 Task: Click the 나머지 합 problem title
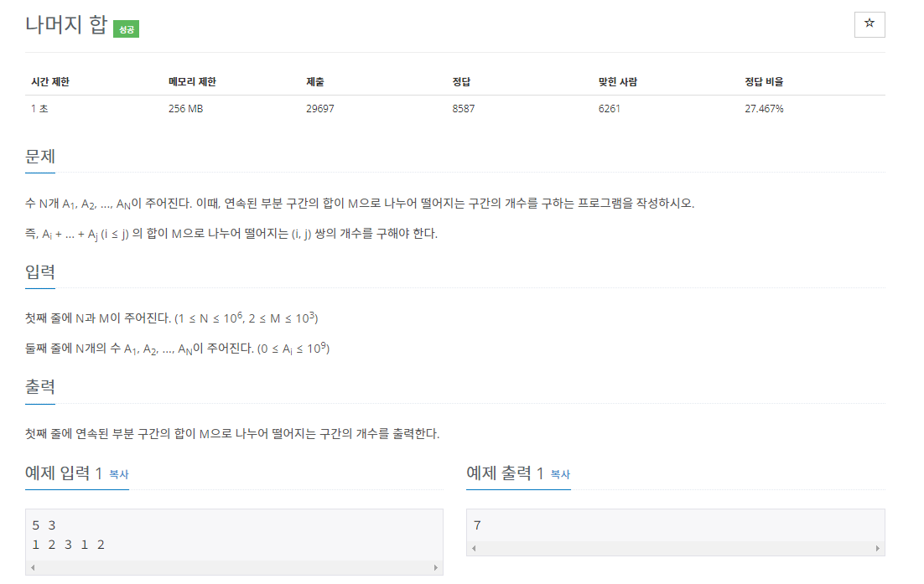pos(66,25)
